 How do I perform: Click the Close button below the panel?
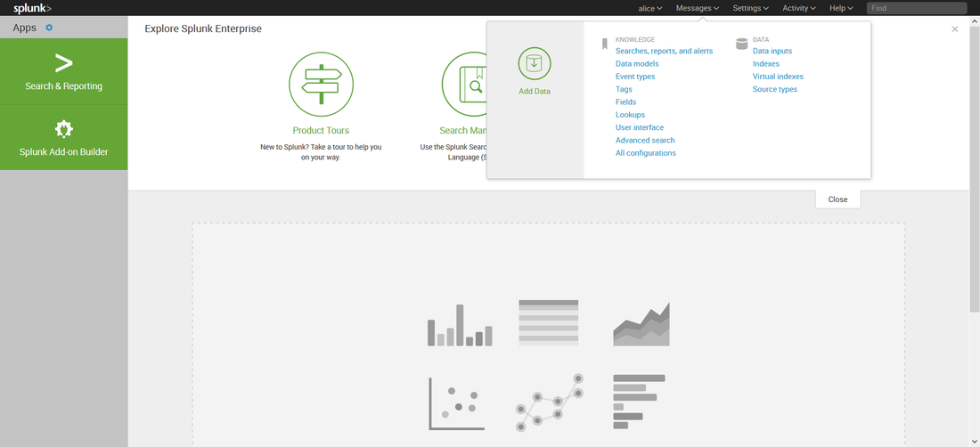click(837, 199)
